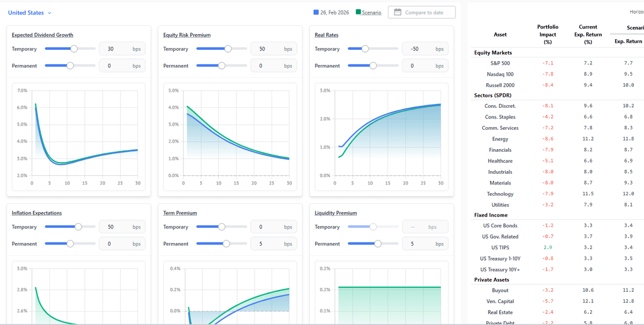The image size is (644, 325).
Task: Click the Term Premium Permanent slider handle
Action: point(226,244)
